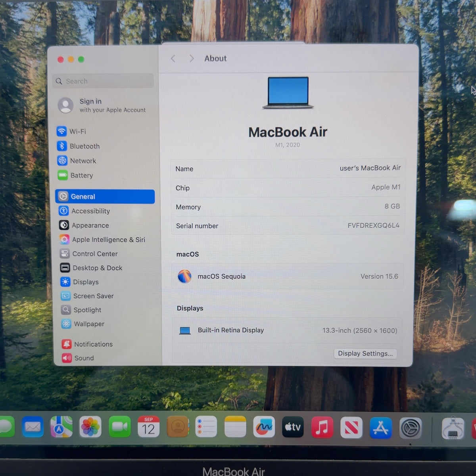
Task: Open Wi-Fi settings in sidebar
Action: [72, 131]
